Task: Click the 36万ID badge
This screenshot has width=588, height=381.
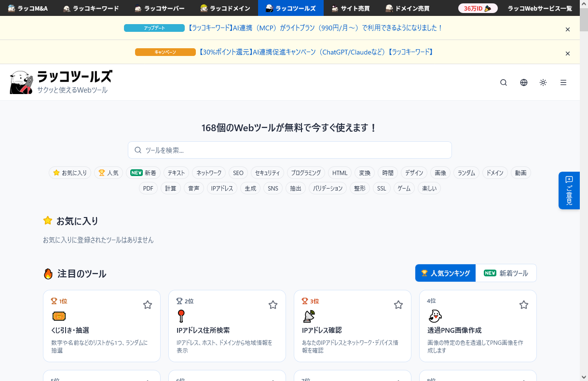Action: tap(478, 8)
